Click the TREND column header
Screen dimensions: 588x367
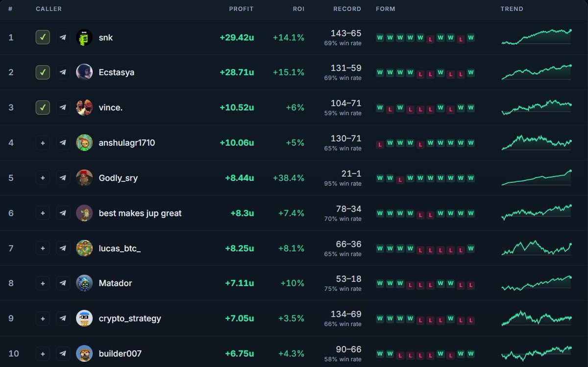coord(512,9)
